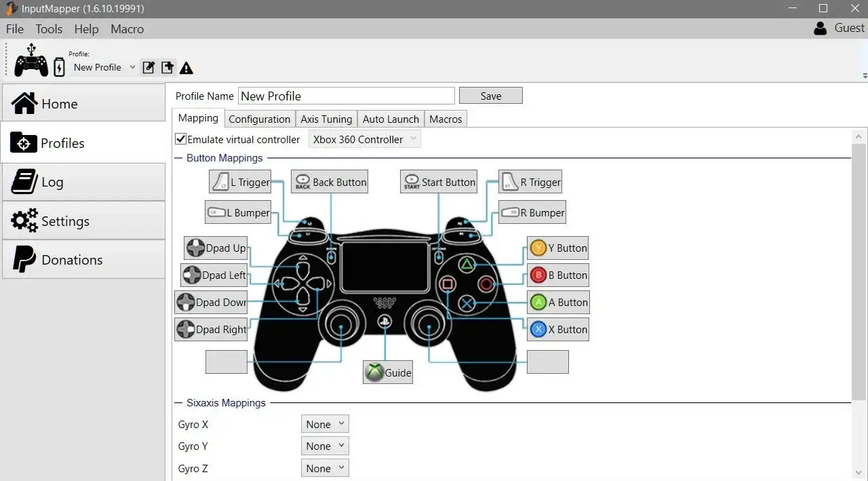
Task: Open the Macros tab
Action: coord(445,119)
